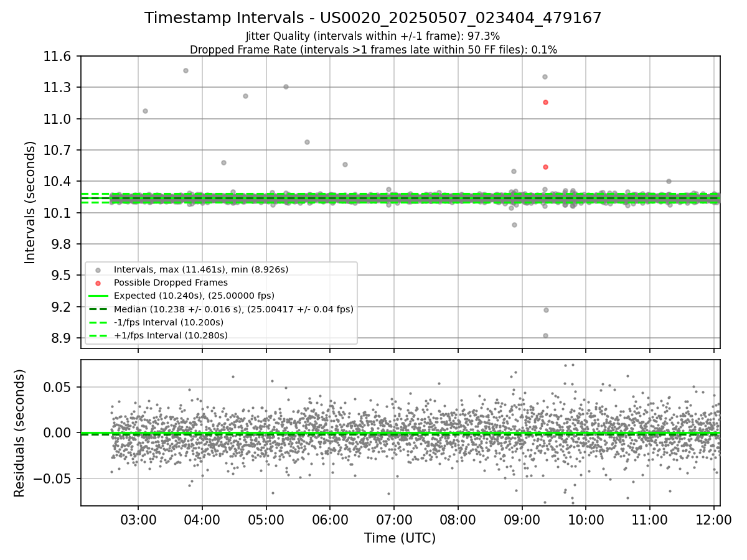Viewport: 747px width, 560px height.
Task: Click the Jitter Quality 97.3% subtitle
Action: coord(373,37)
